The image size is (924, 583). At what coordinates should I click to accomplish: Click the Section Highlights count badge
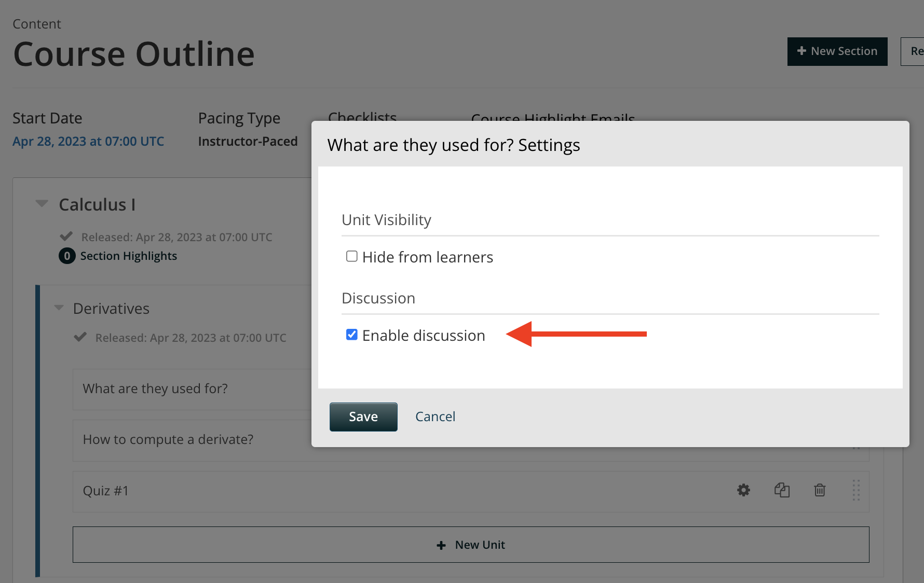pos(67,256)
